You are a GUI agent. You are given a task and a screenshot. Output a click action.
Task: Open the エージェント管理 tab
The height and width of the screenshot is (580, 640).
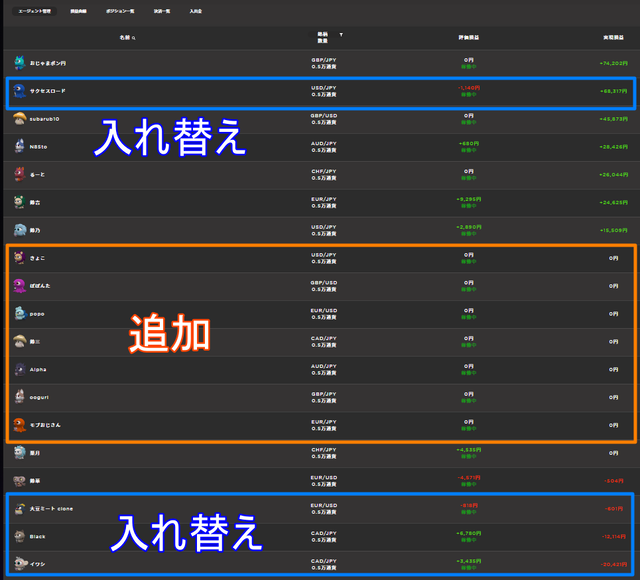(35, 11)
